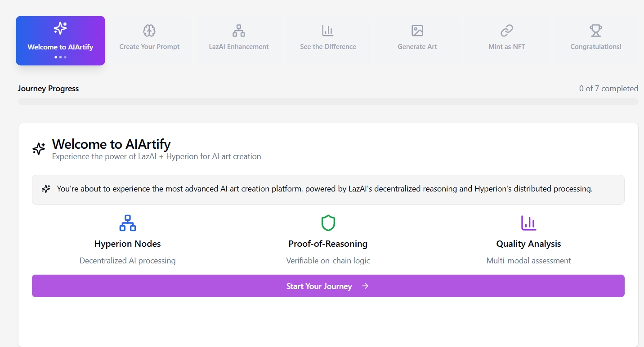Click the dots under Welcome to AIArtify
Viewport: 644px width, 347px height.
60,57
